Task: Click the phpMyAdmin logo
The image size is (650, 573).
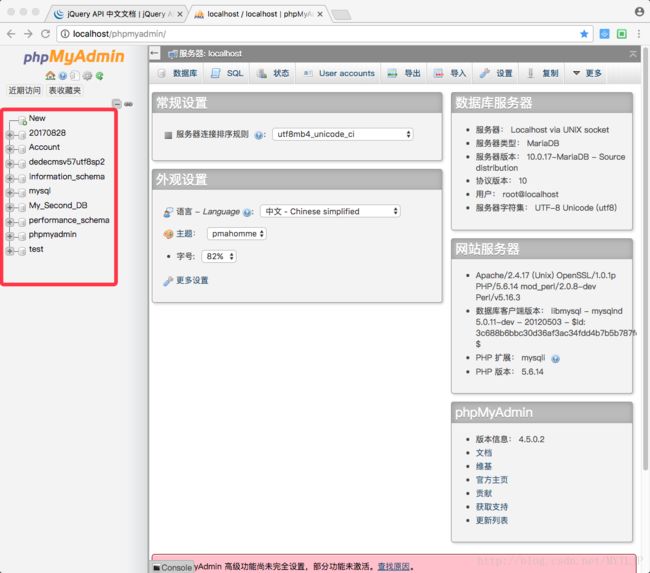Action: click(x=74, y=56)
